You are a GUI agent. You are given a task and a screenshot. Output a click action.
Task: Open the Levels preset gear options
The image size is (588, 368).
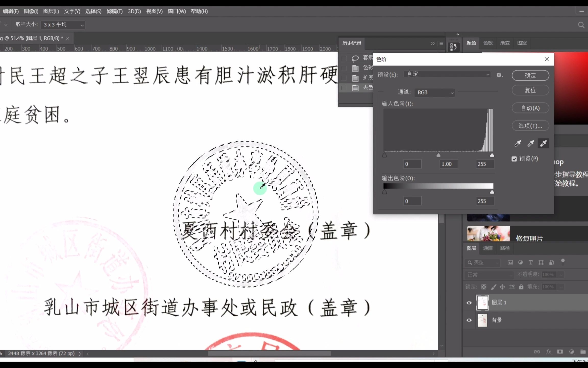point(500,75)
